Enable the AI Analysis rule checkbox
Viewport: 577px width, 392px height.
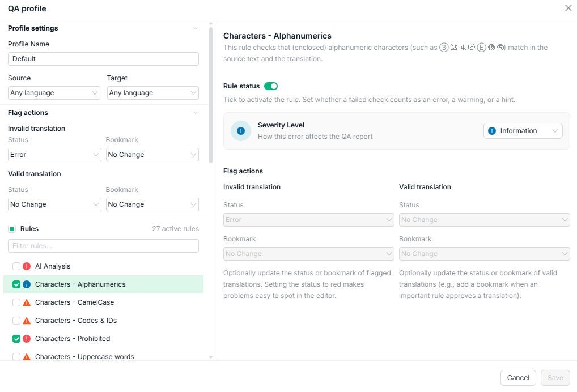pyautogui.click(x=16, y=266)
